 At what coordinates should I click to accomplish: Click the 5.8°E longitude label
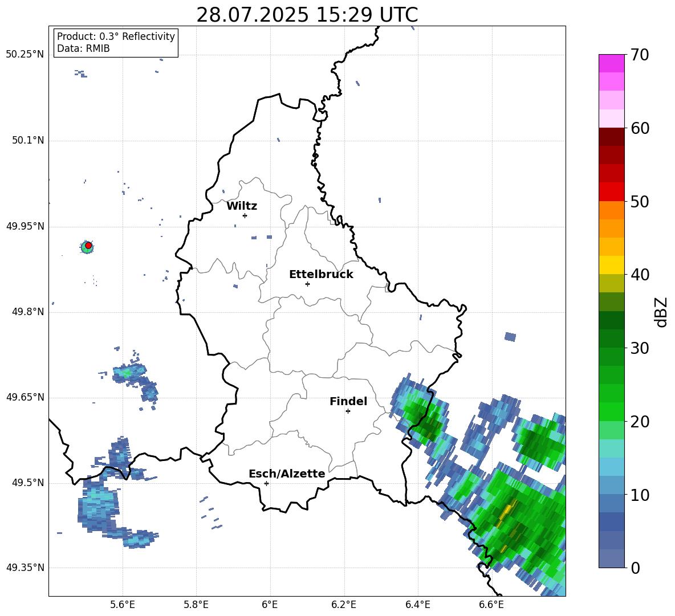point(196,605)
